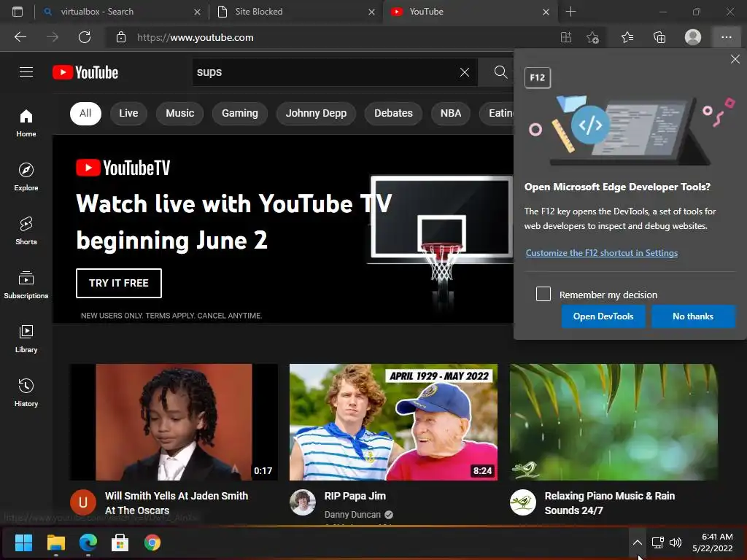Image resolution: width=747 pixels, height=560 pixels.
Task: Open the Favorites list
Action: [627, 37]
